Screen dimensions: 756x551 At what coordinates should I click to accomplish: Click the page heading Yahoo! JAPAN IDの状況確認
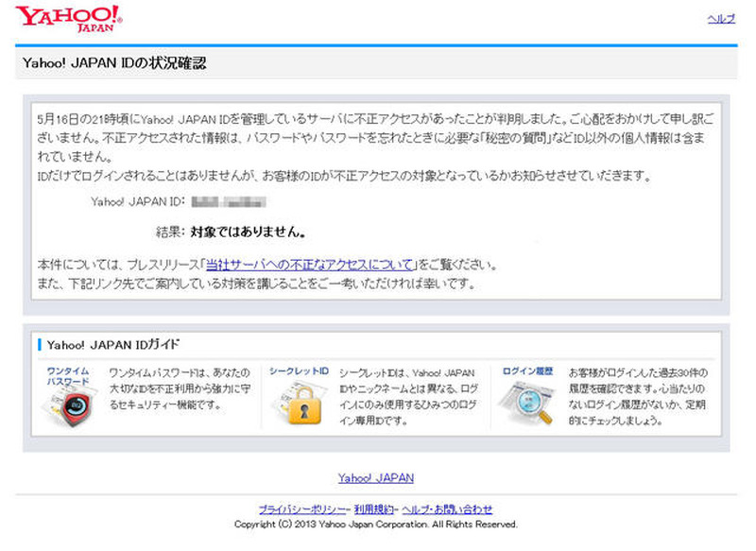point(113,64)
